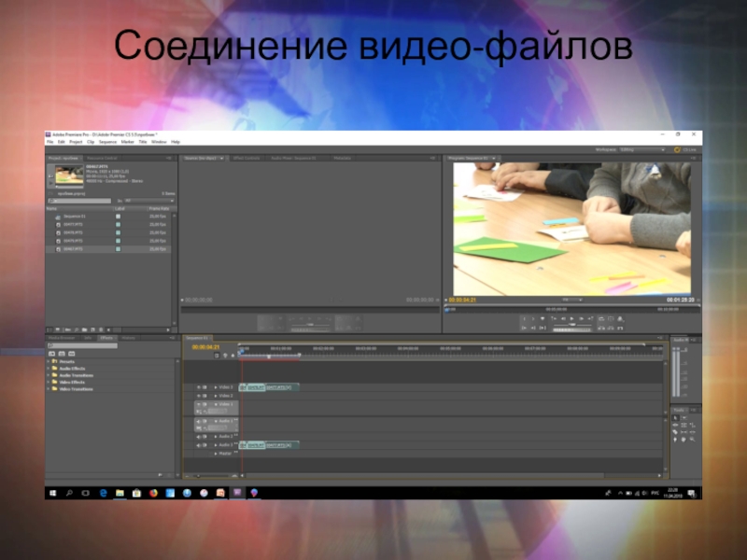Click the Windows Start button
The width and height of the screenshot is (747, 560).
[52, 492]
